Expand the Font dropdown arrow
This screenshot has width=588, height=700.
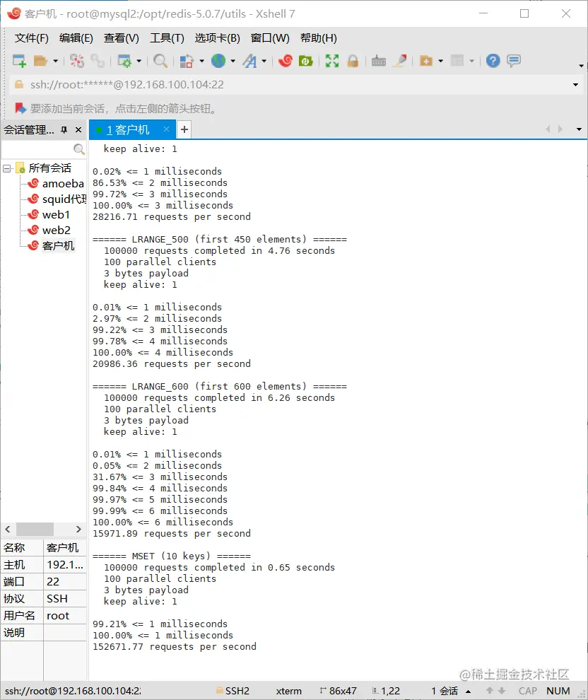pyautogui.click(x=264, y=61)
